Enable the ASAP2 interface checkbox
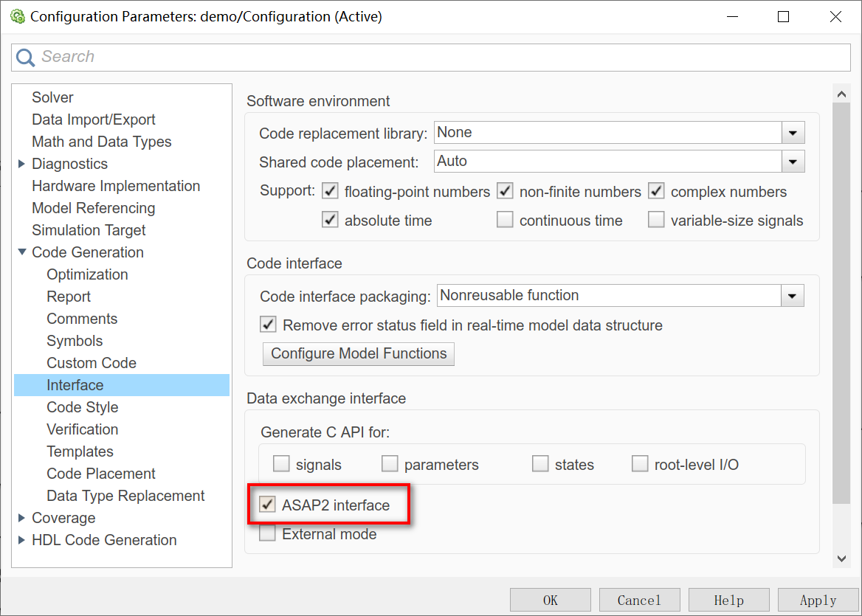 coord(267,505)
